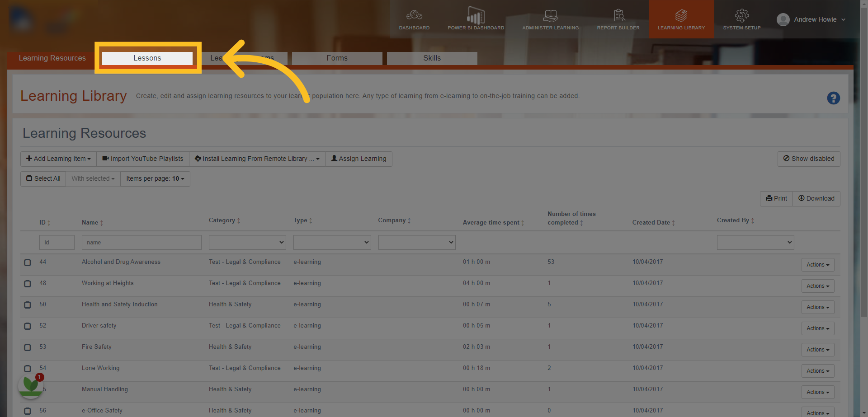868x417 pixels.
Task: Sort the table by Created Date
Action: 653,222
